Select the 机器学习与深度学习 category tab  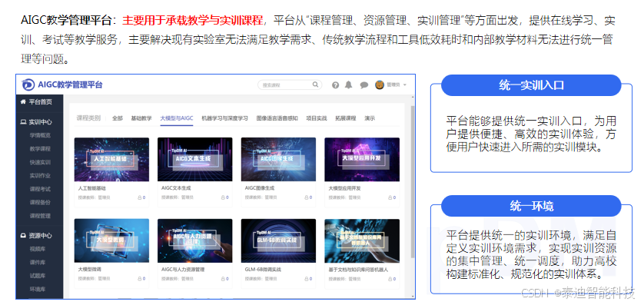coord(224,118)
